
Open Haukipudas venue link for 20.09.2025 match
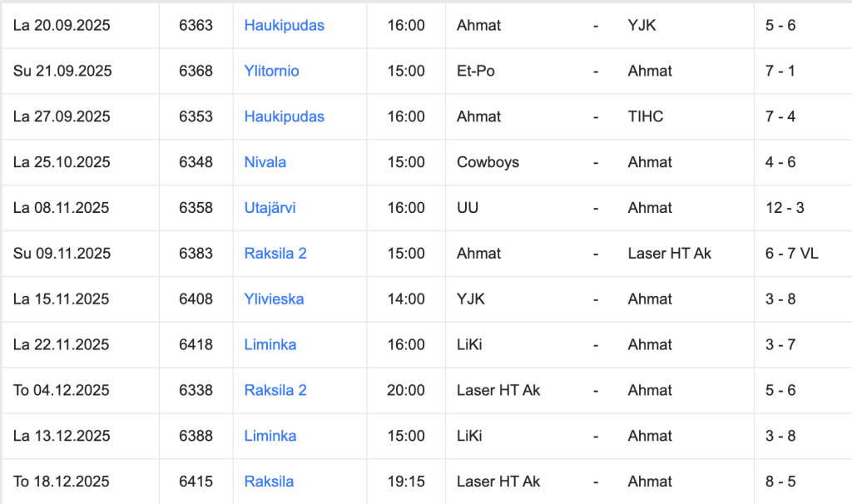tap(284, 26)
